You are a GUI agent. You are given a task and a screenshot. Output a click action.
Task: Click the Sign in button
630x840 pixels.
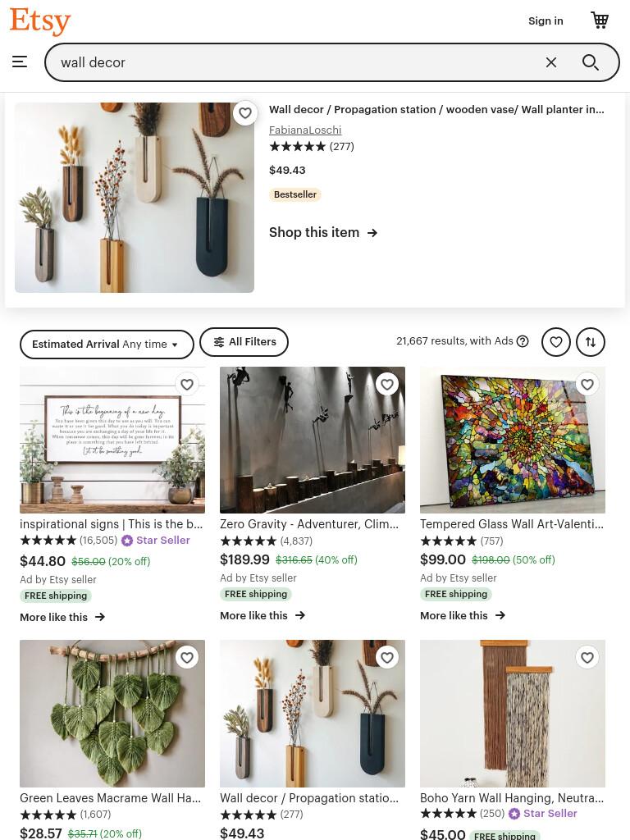(546, 21)
